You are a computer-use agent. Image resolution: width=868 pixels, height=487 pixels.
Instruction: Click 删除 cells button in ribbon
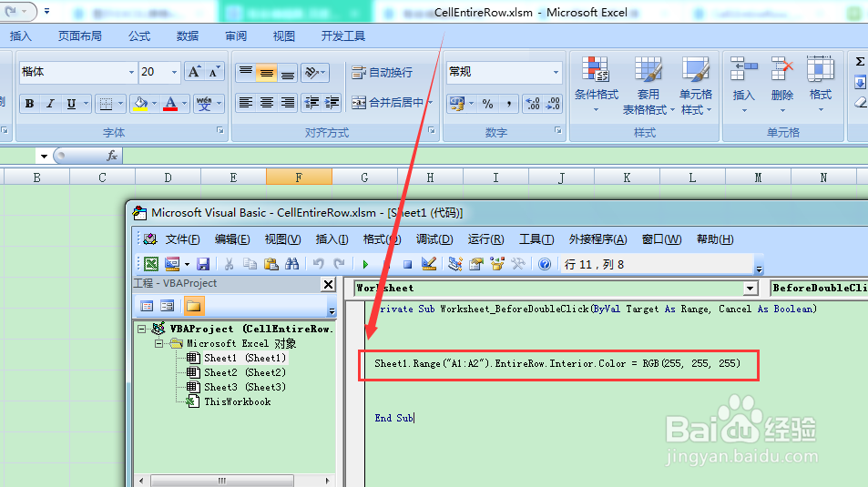[x=782, y=85]
